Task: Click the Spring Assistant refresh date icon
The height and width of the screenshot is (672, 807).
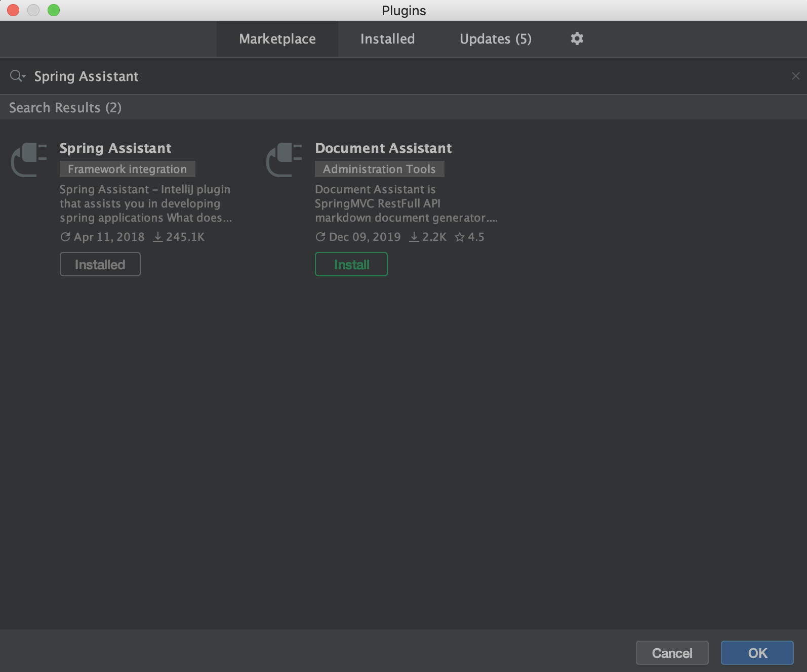Action: click(x=65, y=237)
